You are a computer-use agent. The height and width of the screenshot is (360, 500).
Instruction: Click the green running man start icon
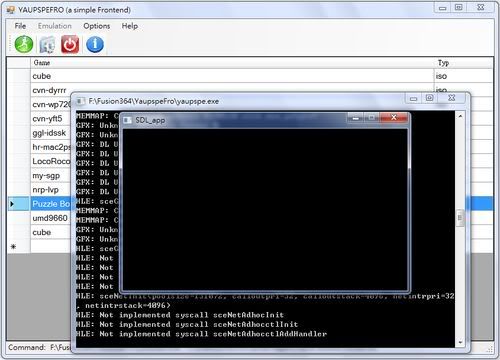[24, 44]
